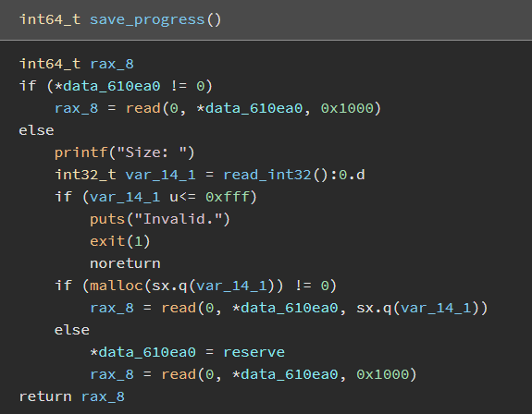Screen dimensions: 532x414
Task: Click rax_8 in the int64_t declaration line
Action: point(112,64)
